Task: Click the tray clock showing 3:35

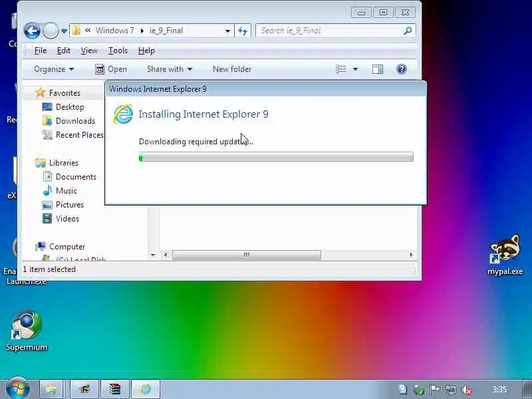Action: [499, 390]
